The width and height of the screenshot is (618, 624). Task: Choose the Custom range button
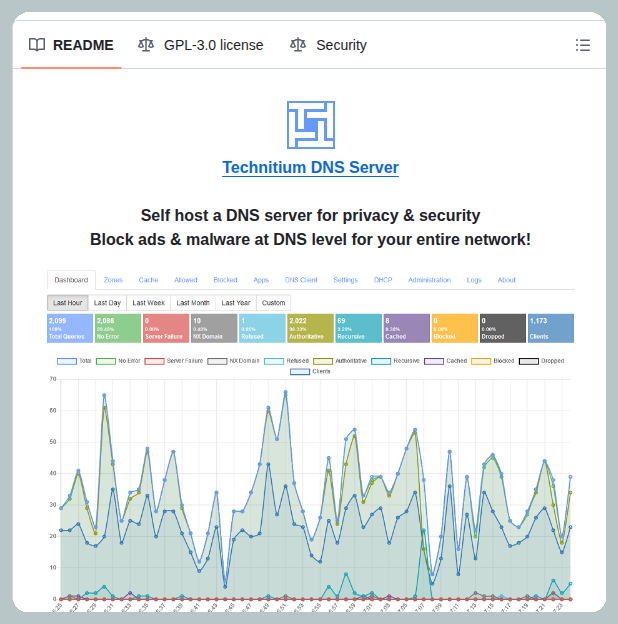pyautogui.click(x=273, y=303)
